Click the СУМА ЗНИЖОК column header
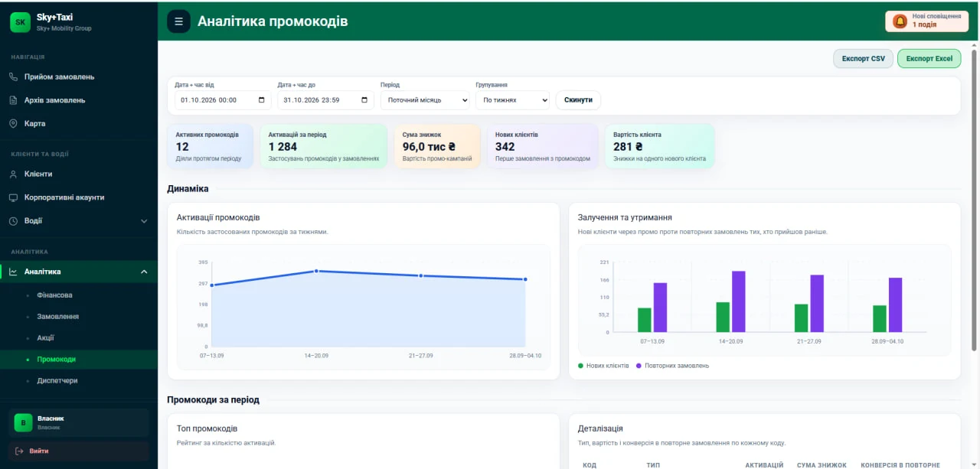980x469 pixels. (822, 465)
